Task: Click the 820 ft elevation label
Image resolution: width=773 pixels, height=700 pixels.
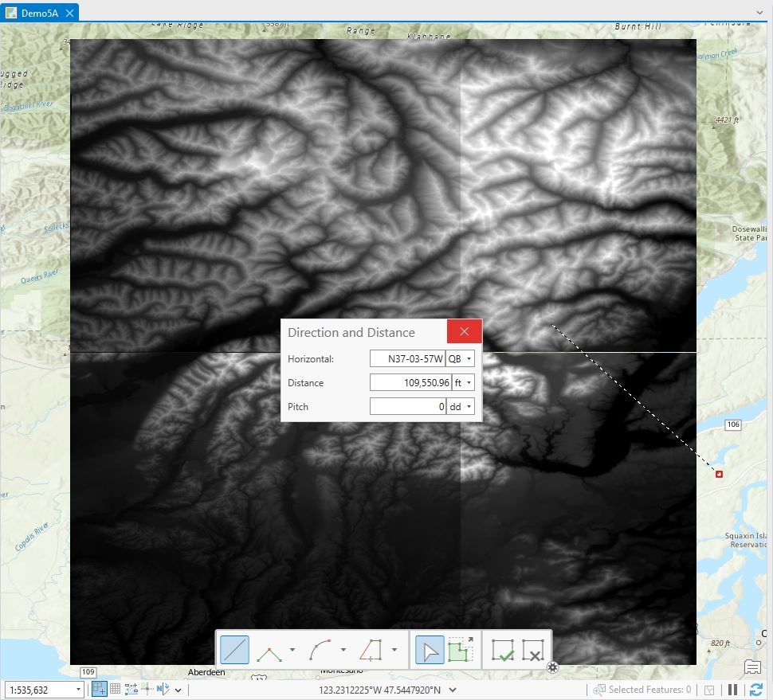Action: [x=720, y=643]
